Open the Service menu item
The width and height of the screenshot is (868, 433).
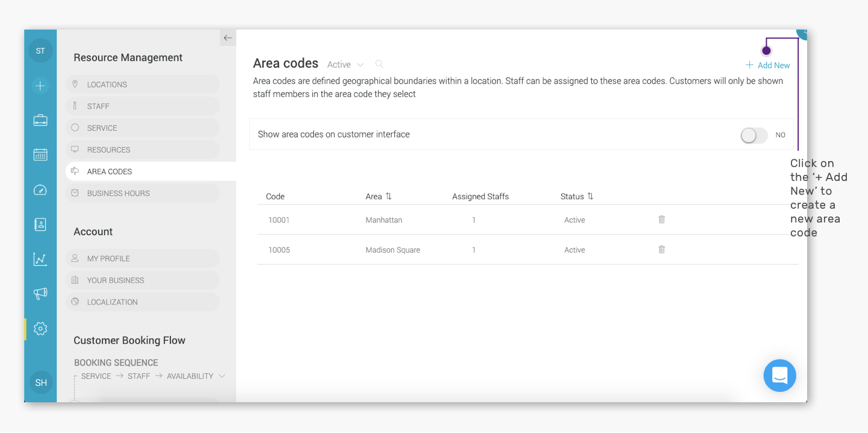point(142,128)
